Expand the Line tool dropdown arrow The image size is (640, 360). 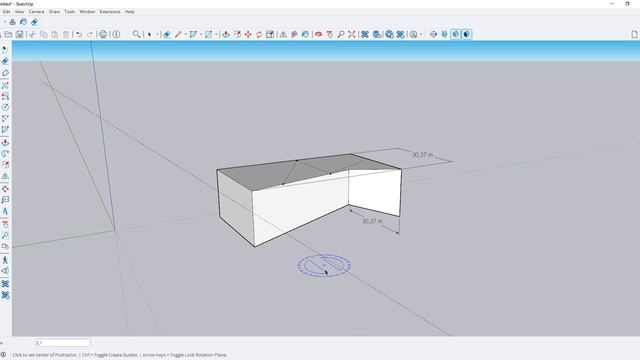pos(185,34)
